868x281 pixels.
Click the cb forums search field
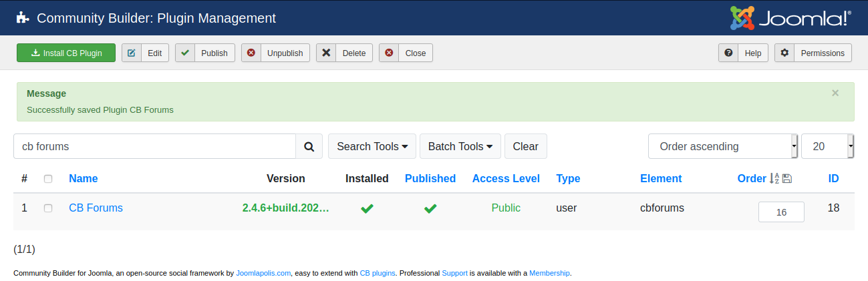(x=154, y=146)
